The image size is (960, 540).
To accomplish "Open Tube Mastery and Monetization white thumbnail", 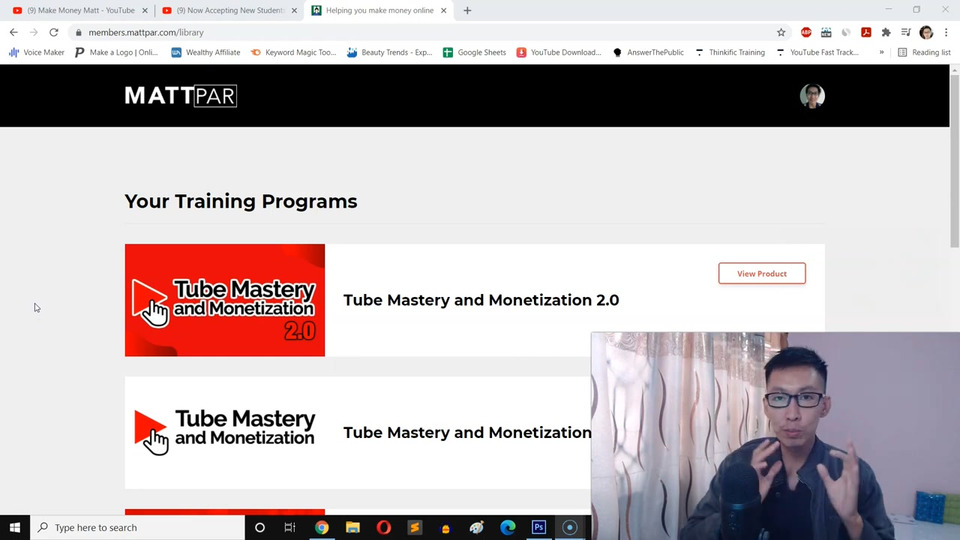I will tap(225, 432).
